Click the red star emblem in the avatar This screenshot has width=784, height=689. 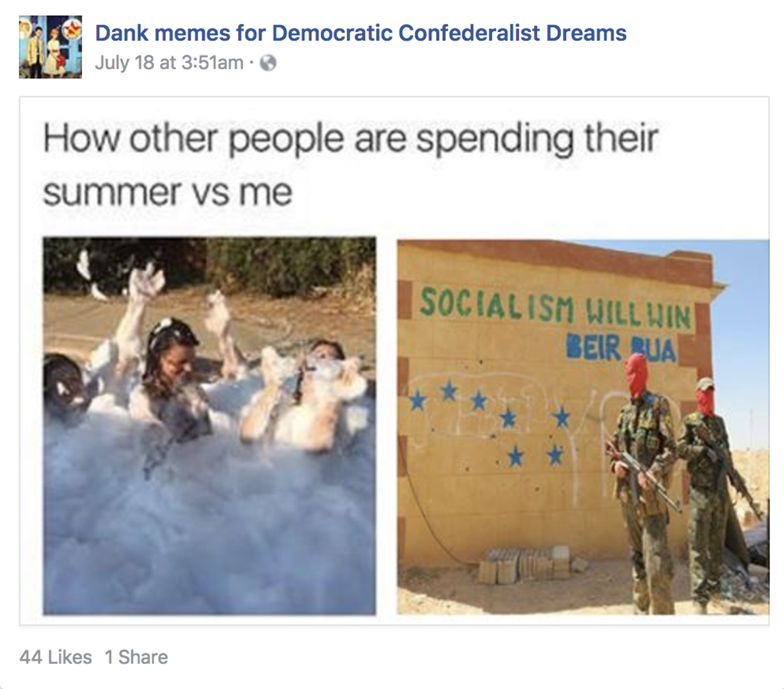pos(73,28)
